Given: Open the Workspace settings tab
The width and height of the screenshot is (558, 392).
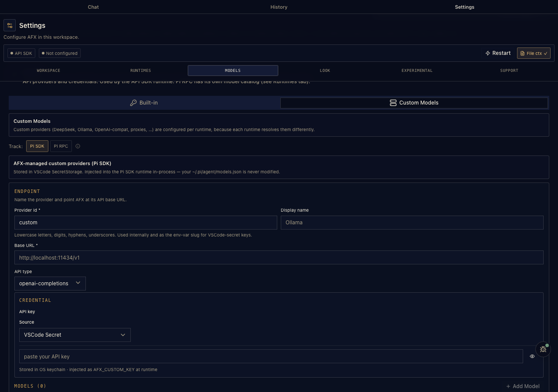Looking at the screenshot, I should click(48, 71).
